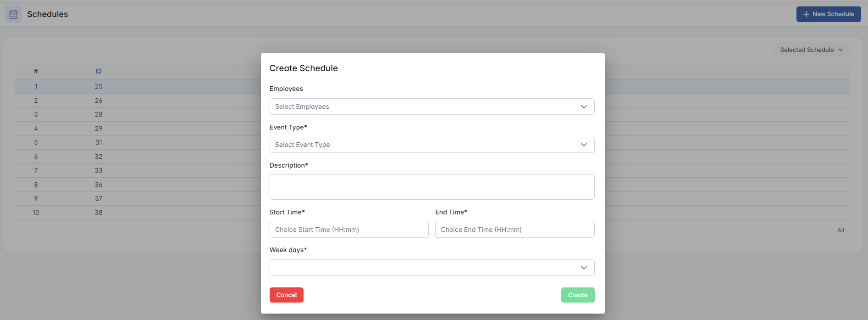
Task: Select the schedule row with ID 25
Action: pyautogui.click(x=99, y=86)
